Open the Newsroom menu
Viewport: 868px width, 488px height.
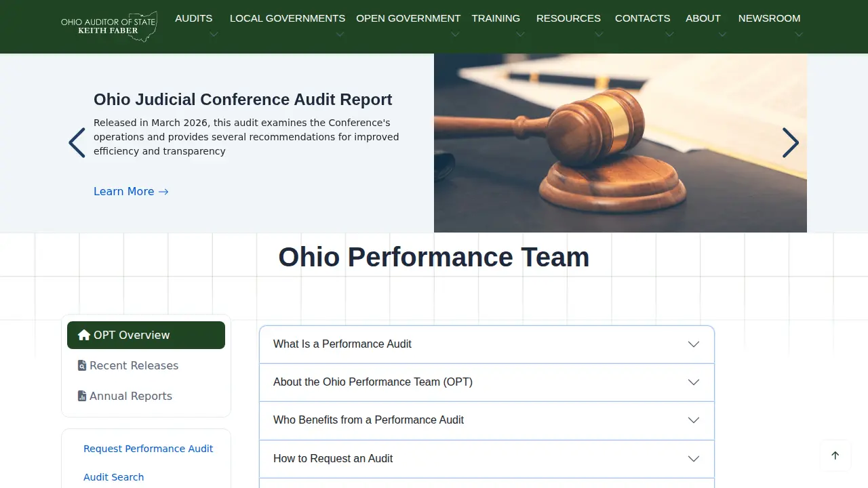(x=769, y=18)
